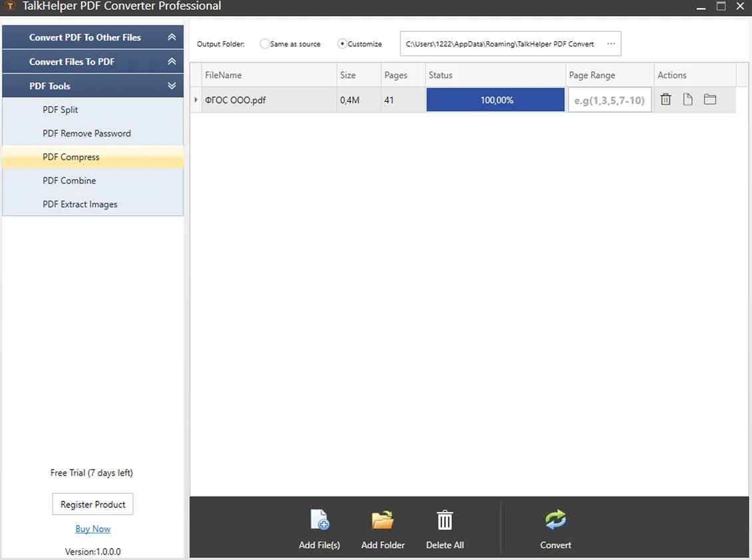Viewport: 752px width, 560px height.
Task: Open PDF Extract Images tool
Action: [x=93, y=204]
